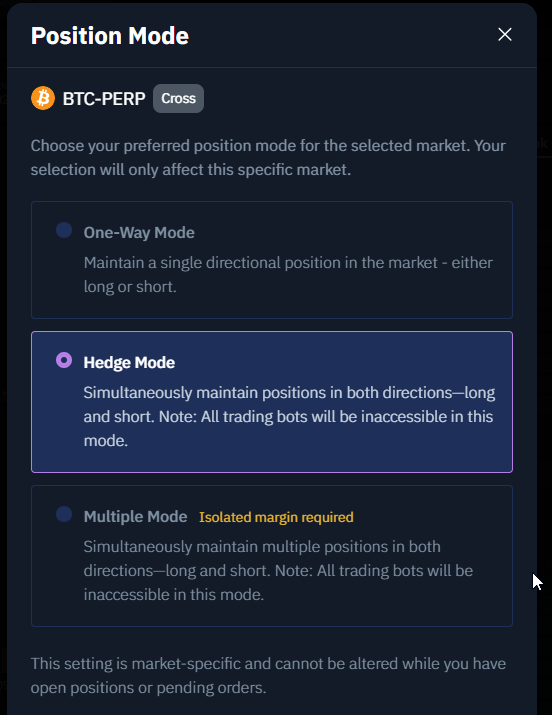Click the orange Bitcoin logo icon
Screen dimensions: 552x715
pos(43,98)
